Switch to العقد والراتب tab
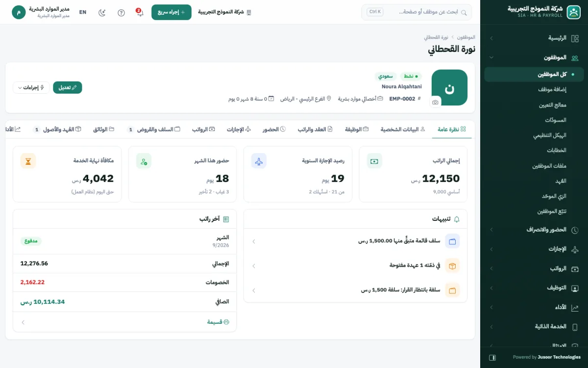The width and height of the screenshot is (588, 368). (x=315, y=130)
